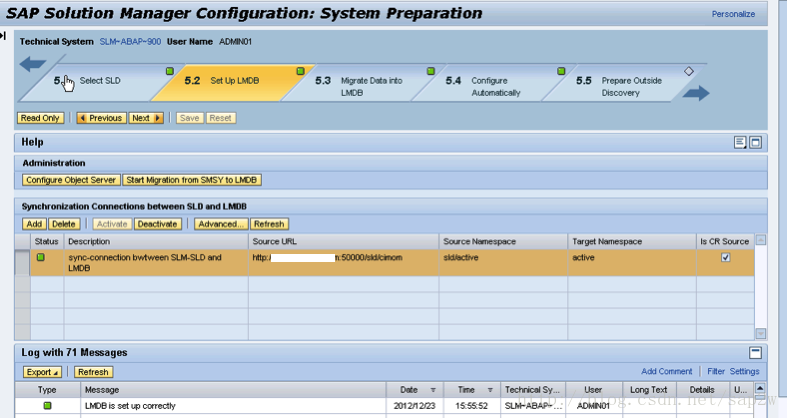This screenshot has width=788, height=419.
Task: Sort the log by the Time column arrow
Action: point(489,390)
